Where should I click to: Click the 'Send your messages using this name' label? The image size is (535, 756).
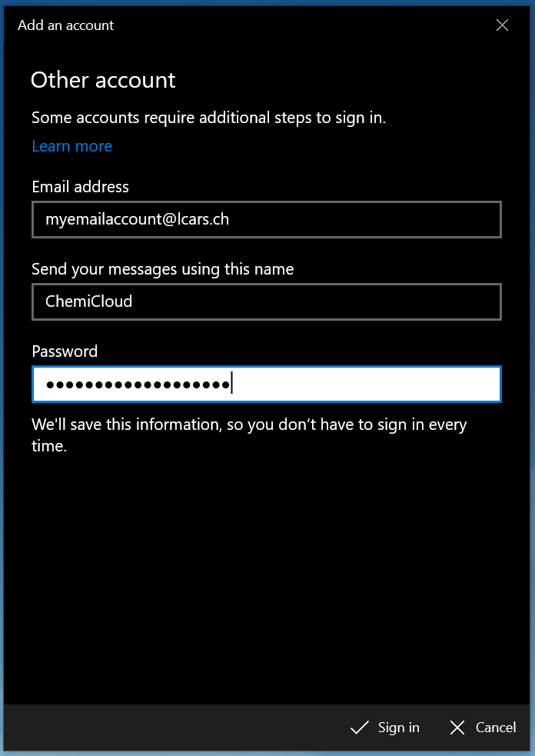pos(163,269)
